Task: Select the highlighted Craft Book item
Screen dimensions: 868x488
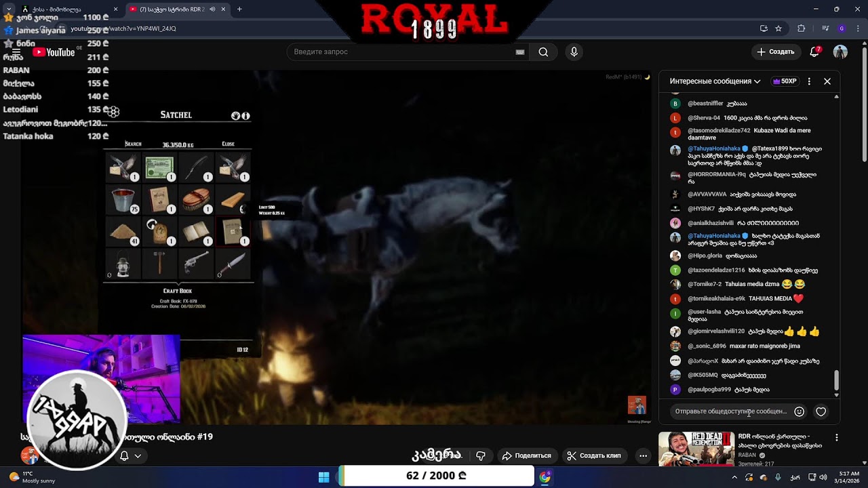Action: click(x=233, y=232)
